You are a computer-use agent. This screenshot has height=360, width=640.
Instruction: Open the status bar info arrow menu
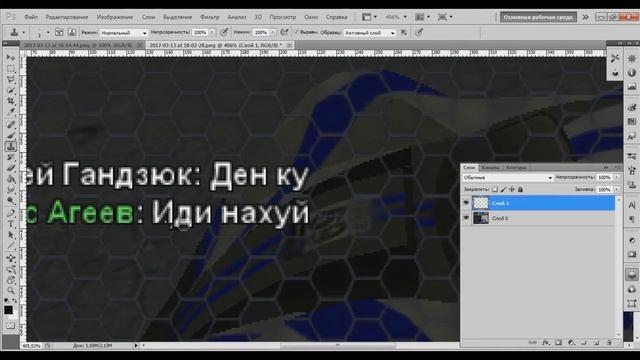pyautogui.click(x=136, y=345)
